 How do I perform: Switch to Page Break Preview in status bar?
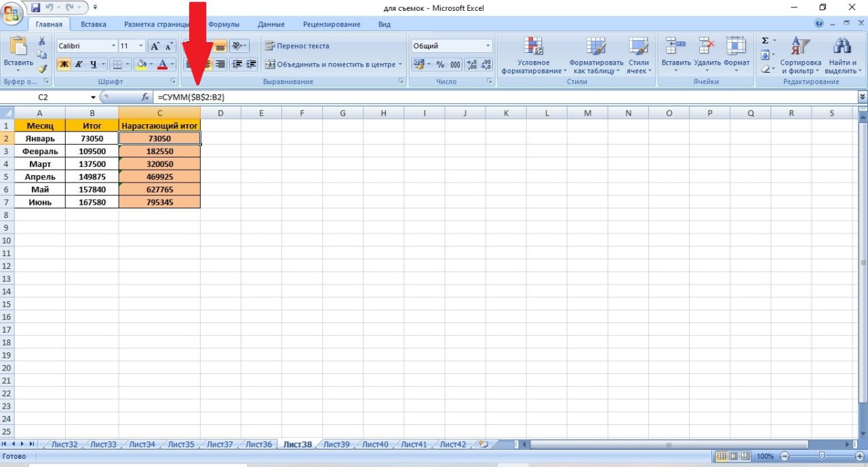pos(745,456)
